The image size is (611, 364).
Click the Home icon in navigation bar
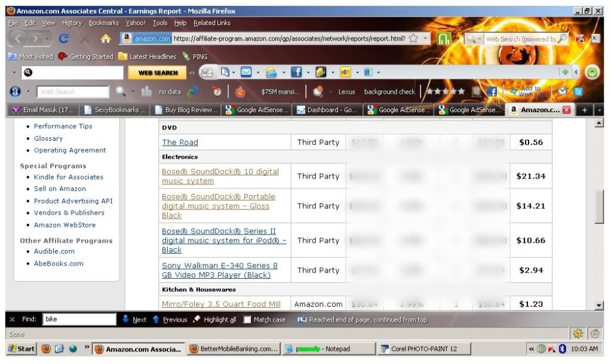106,39
